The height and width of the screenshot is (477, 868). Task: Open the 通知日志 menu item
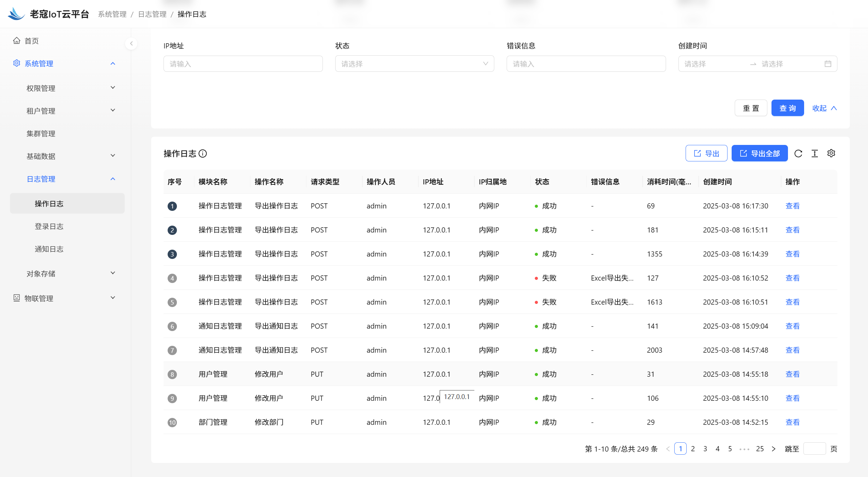click(x=67, y=249)
